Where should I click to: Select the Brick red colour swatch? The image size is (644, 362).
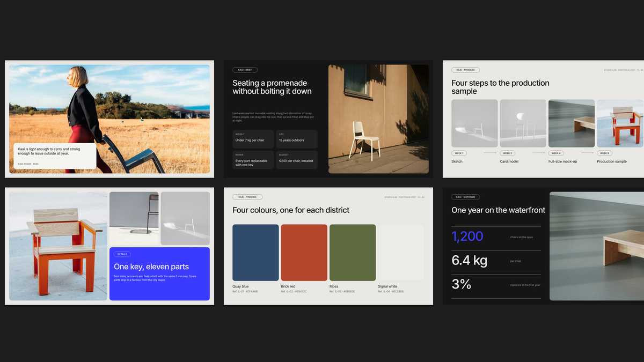(304, 253)
